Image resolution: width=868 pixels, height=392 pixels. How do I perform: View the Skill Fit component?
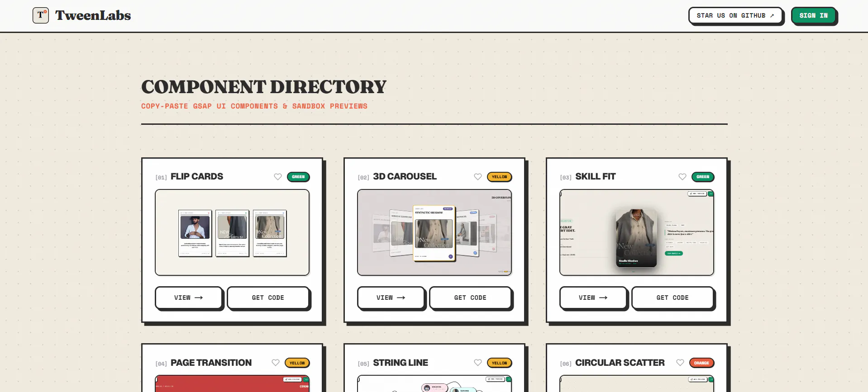(x=593, y=298)
